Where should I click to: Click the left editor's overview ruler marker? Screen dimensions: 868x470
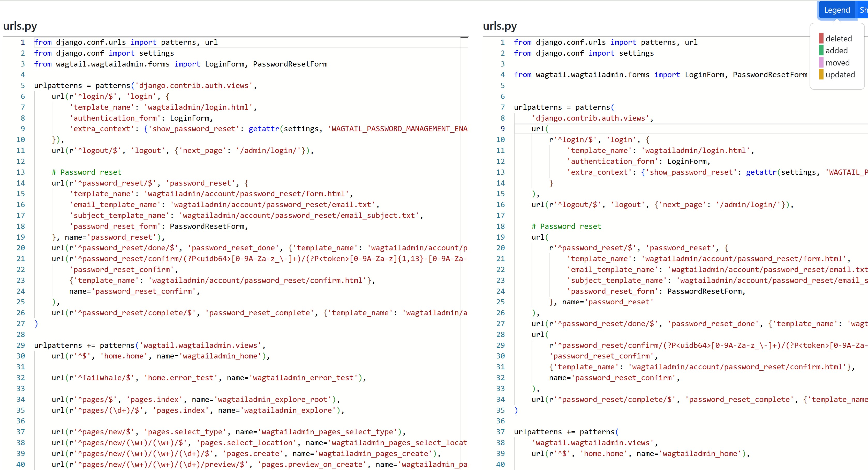click(464, 38)
